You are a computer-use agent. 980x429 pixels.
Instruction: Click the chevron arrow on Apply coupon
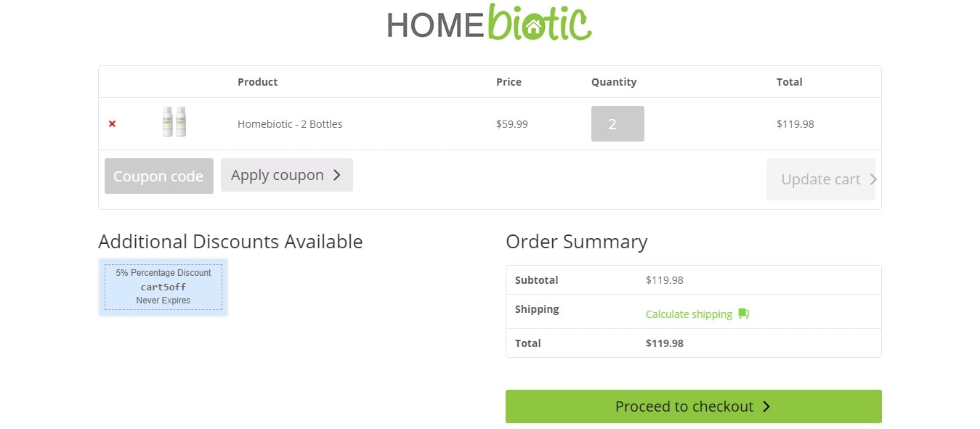coord(337,175)
